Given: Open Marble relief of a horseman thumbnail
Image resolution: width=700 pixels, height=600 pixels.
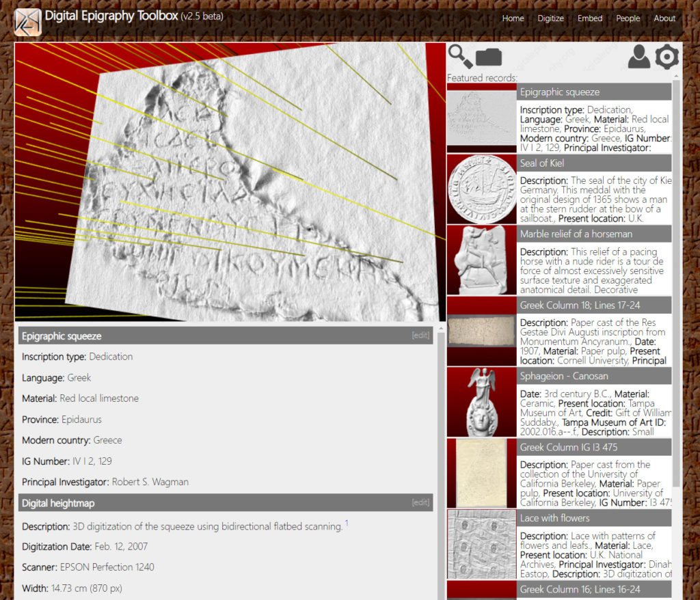Looking at the screenshot, I should click(481, 260).
